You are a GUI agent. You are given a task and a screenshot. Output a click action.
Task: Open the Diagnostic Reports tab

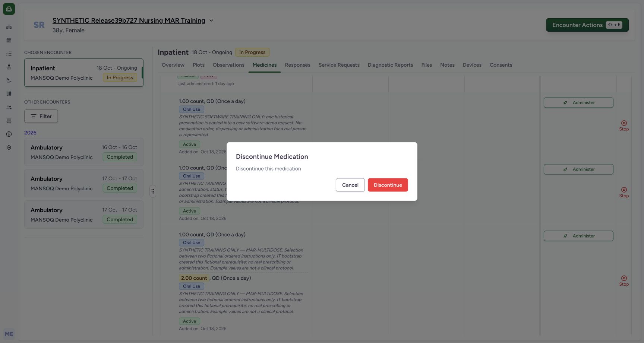pos(390,65)
